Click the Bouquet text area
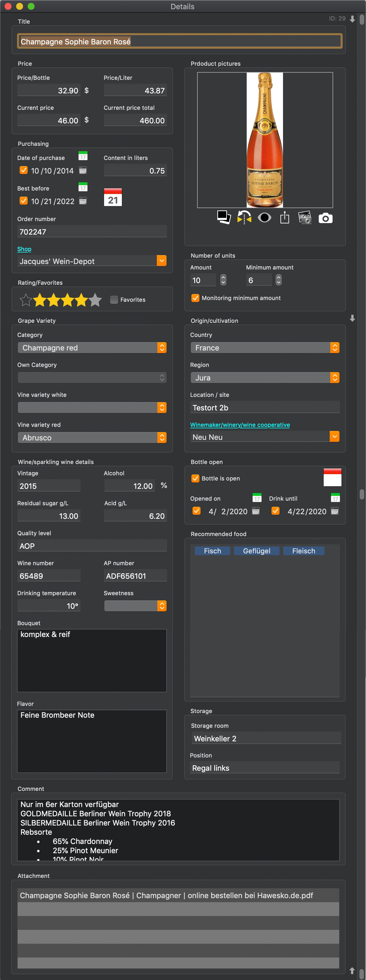This screenshot has width=366, height=980. (x=92, y=660)
